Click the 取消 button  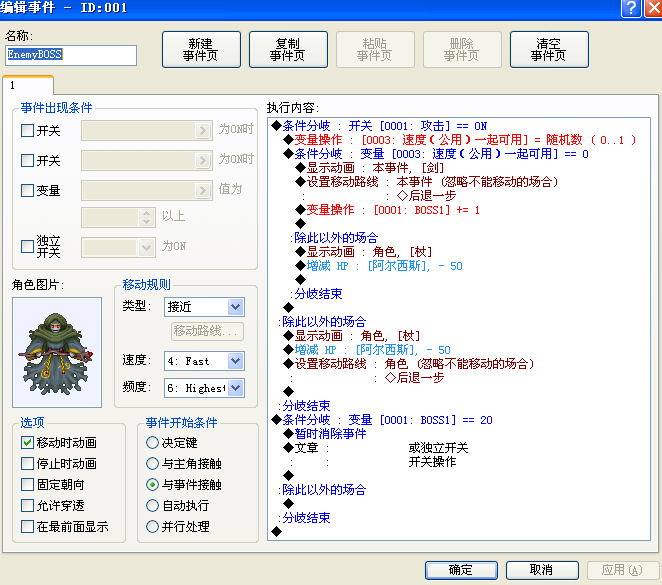(x=542, y=570)
